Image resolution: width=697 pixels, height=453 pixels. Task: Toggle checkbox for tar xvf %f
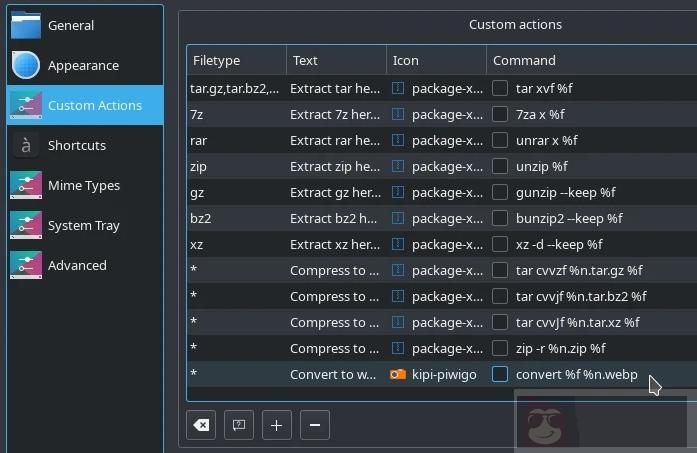point(500,88)
